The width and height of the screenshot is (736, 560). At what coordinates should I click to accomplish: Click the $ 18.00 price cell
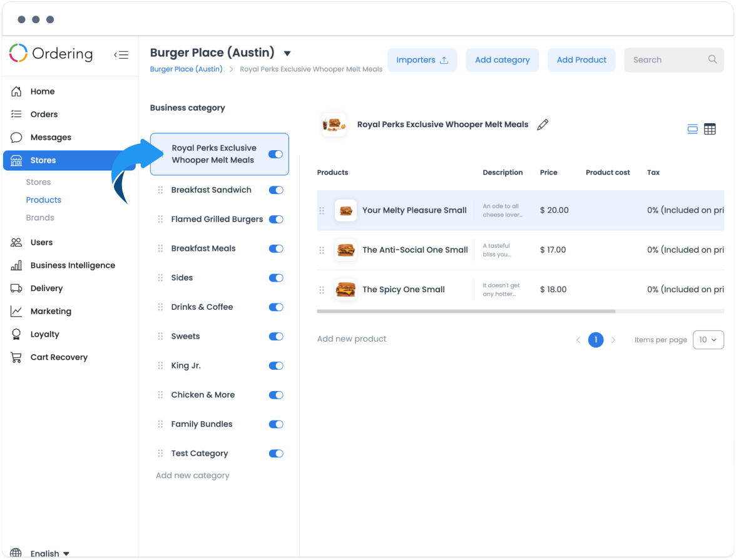tap(553, 290)
